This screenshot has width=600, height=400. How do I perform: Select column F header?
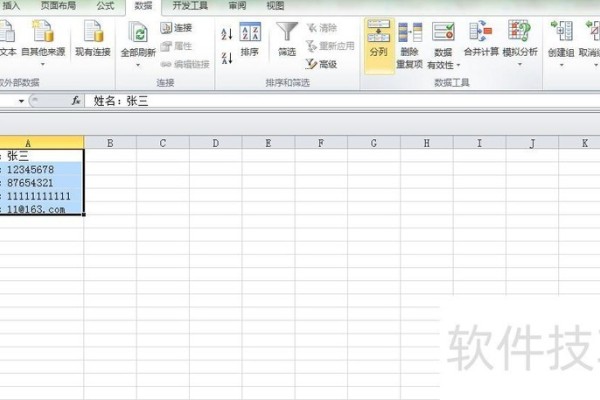pos(321,143)
